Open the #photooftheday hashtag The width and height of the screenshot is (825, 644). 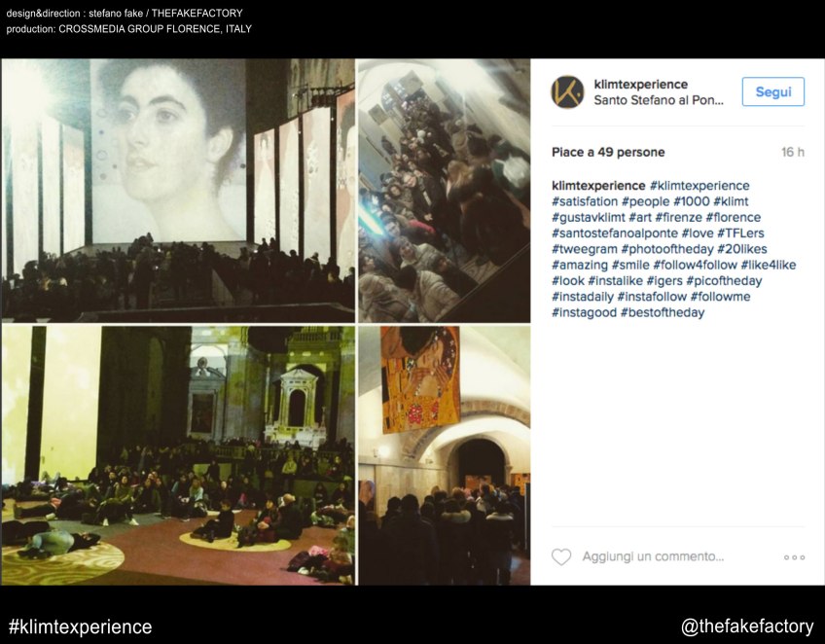[667, 249]
